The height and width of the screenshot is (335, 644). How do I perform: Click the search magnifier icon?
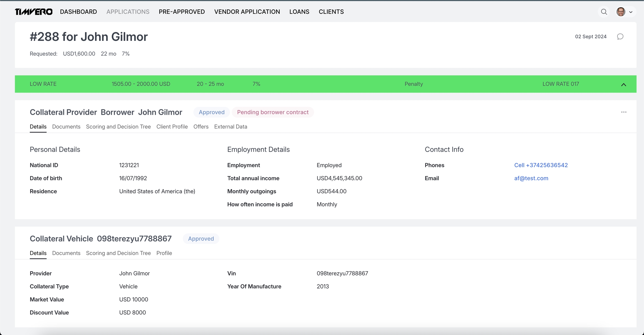[604, 12]
